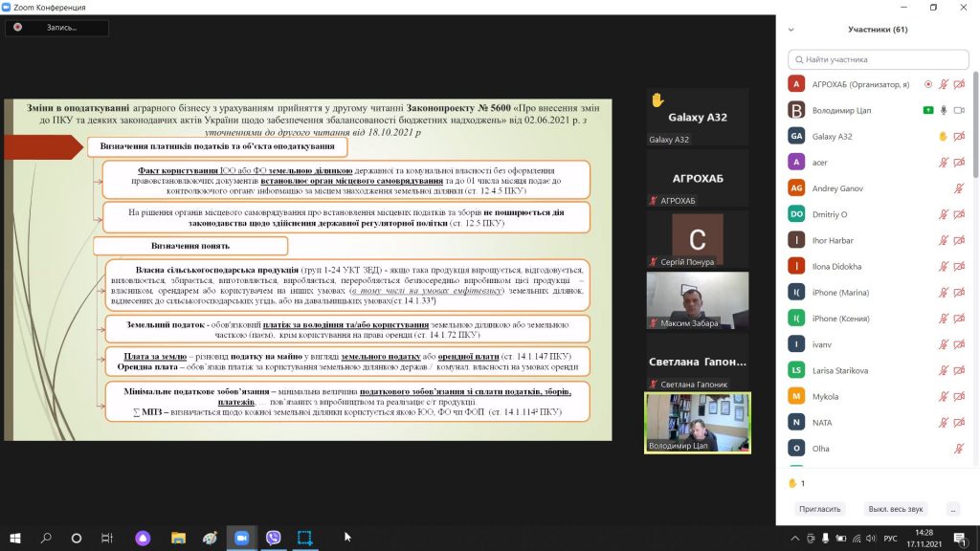Select participant Ilona Didokha in the list
The image size is (980, 551).
[836, 266]
